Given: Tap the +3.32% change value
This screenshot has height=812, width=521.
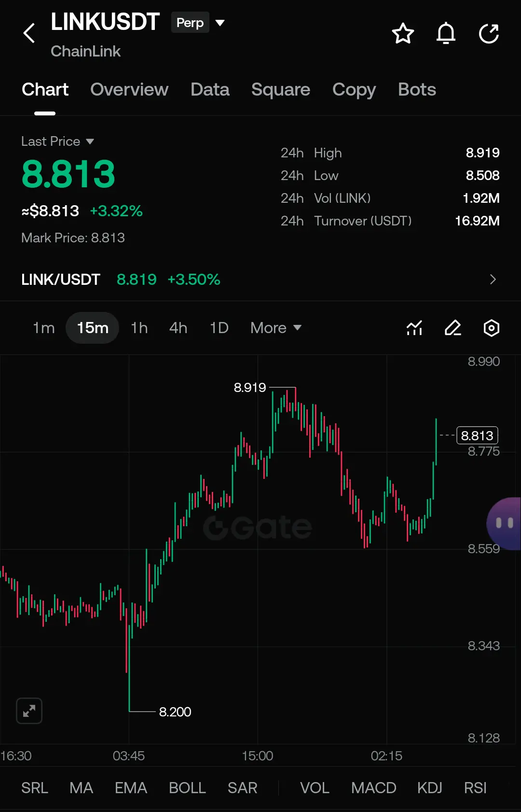Looking at the screenshot, I should point(116,211).
